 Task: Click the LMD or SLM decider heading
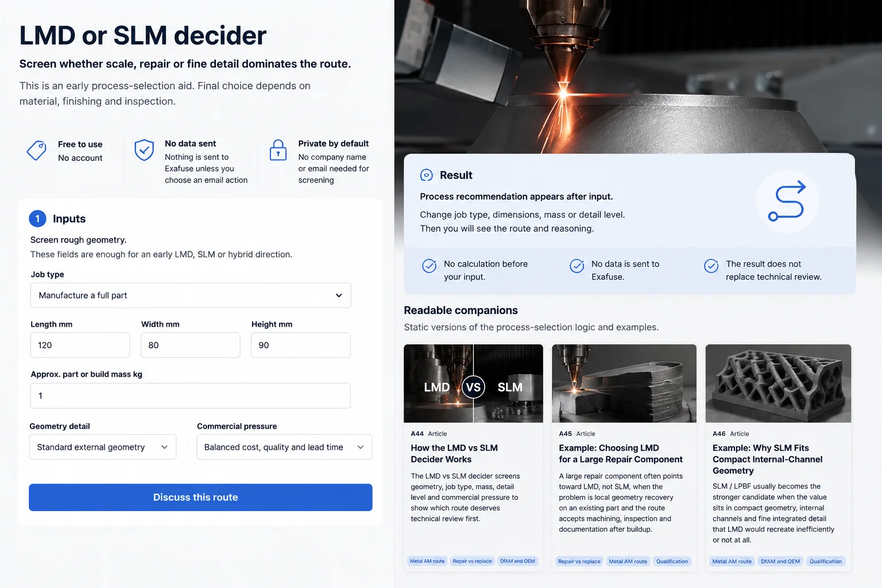click(x=143, y=36)
